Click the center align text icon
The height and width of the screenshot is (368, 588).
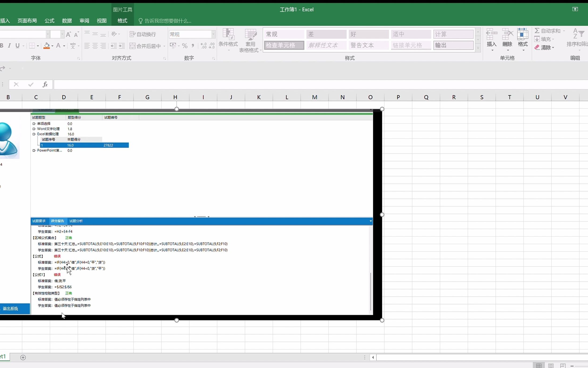coord(95,46)
